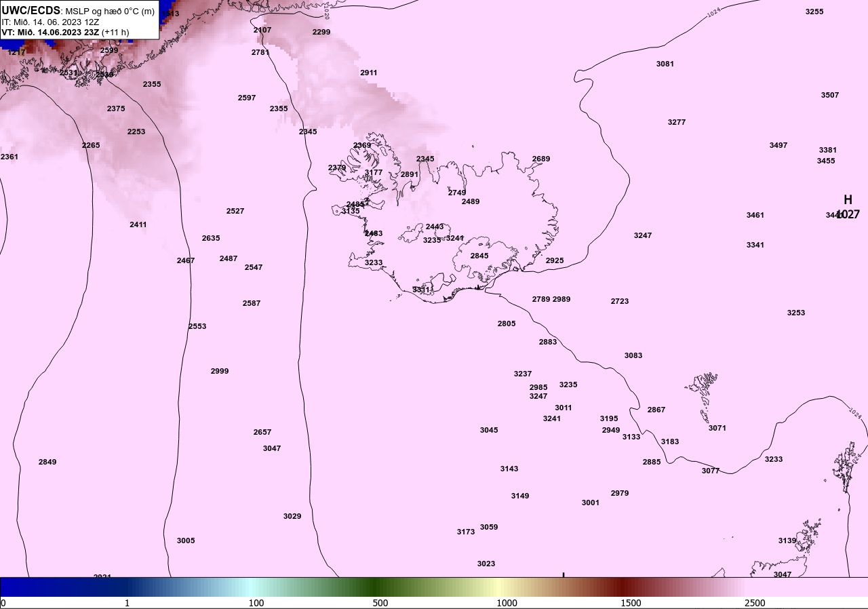The width and height of the screenshot is (868, 609).
Task: Click the height value 3139
Action: click(787, 541)
